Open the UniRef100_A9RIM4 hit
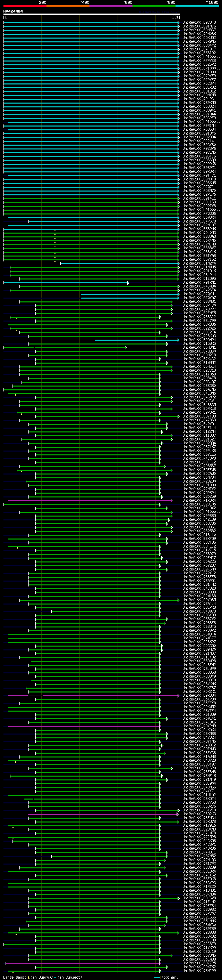Viewport: 222px width, 980px height. [x=199, y=125]
